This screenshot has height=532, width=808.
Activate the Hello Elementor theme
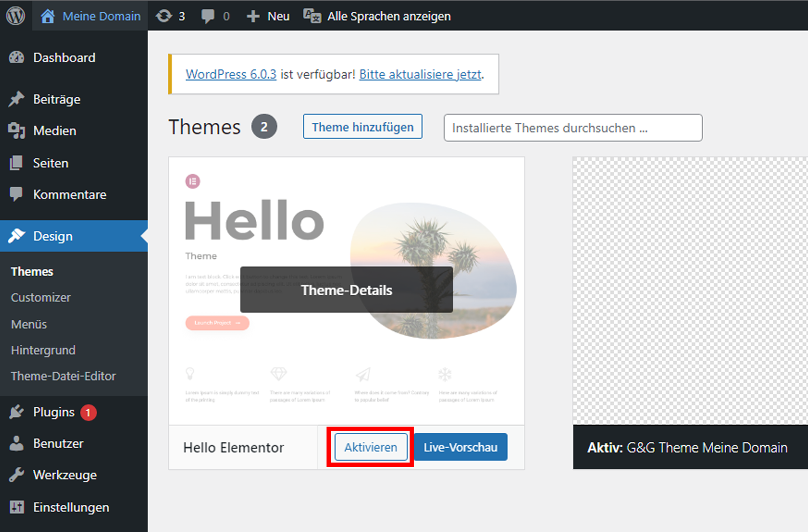click(371, 447)
